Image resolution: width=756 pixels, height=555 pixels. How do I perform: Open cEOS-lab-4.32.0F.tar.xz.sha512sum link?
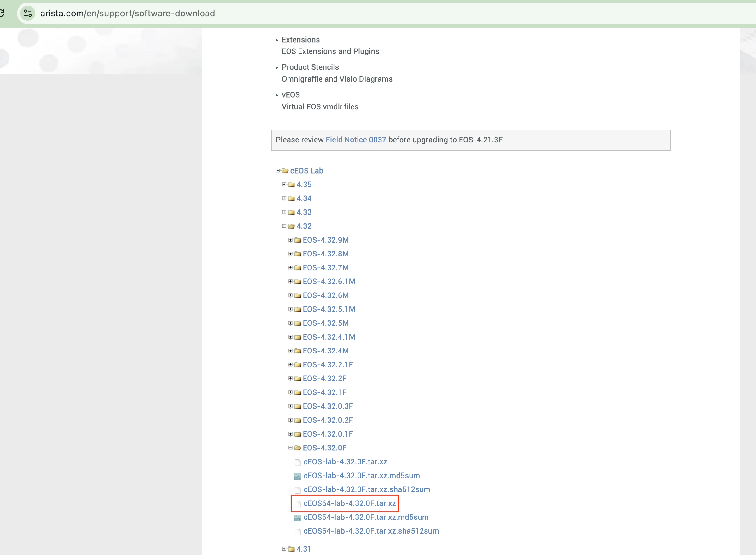[x=367, y=489]
